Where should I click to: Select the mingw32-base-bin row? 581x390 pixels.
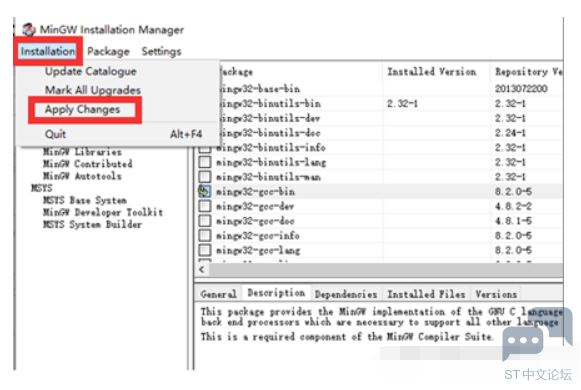[x=391, y=89]
